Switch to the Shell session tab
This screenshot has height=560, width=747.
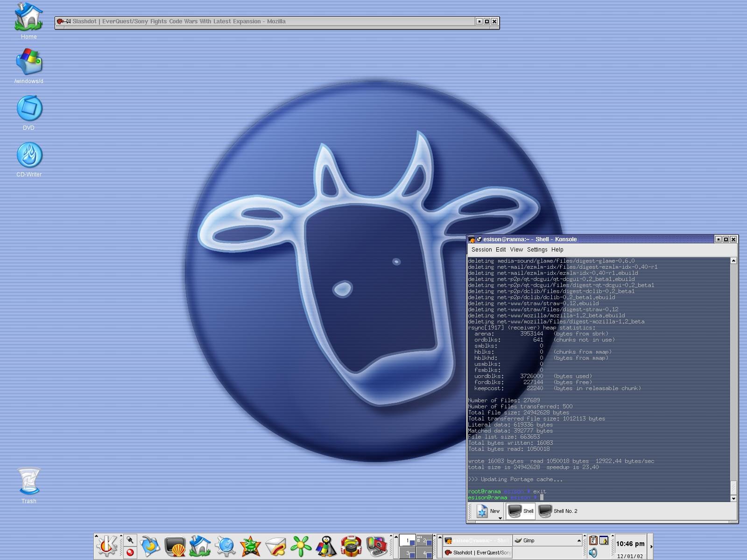tap(521, 511)
